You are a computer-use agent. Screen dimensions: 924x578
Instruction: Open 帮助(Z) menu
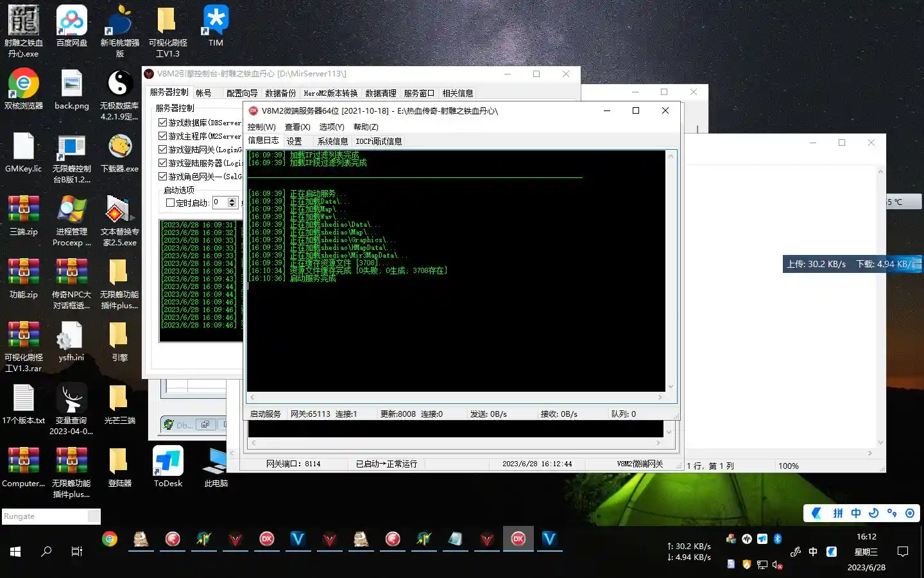366,127
